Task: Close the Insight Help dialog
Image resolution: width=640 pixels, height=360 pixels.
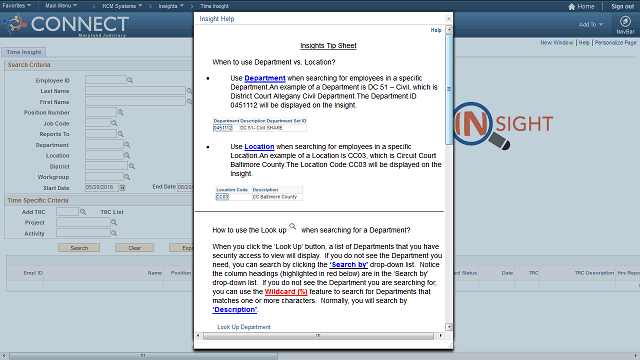Action: point(448,19)
